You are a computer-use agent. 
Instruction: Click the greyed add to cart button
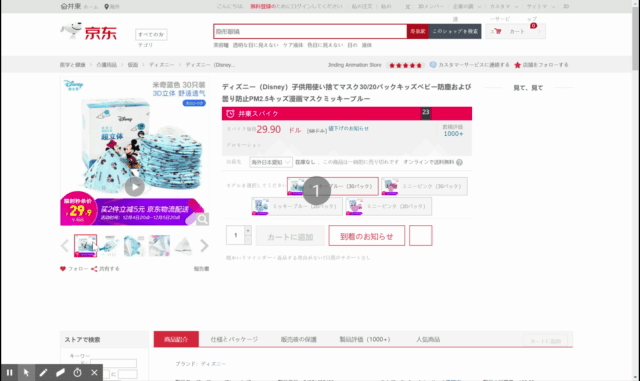290,236
